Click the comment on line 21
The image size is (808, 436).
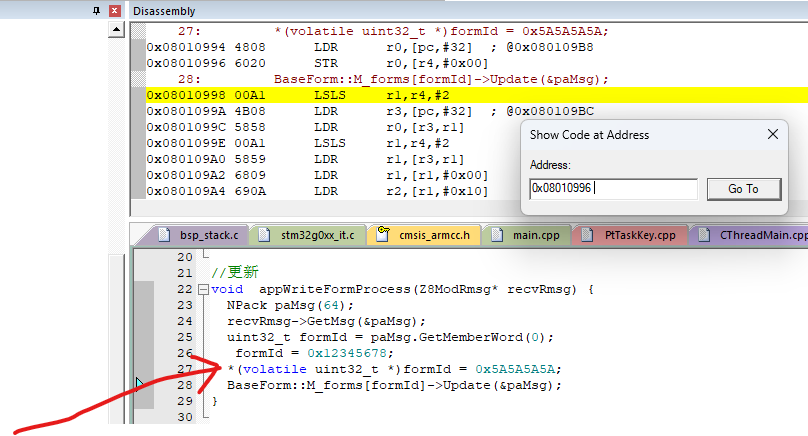point(235,272)
